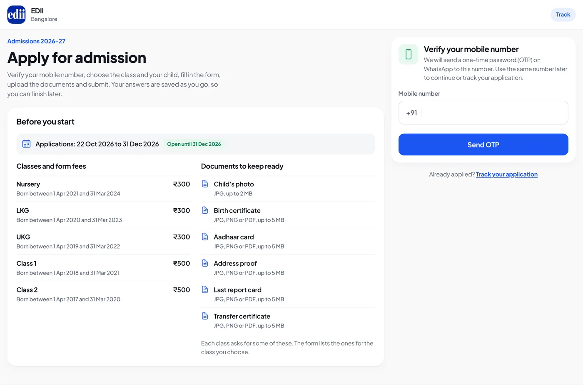This screenshot has width=583, height=392.
Task: Click the 'Classes and form fees' heading
Action: click(51, 166)
